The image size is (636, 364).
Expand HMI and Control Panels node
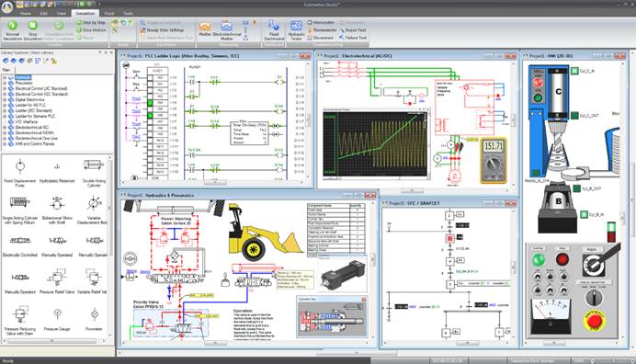coord(5,143)
